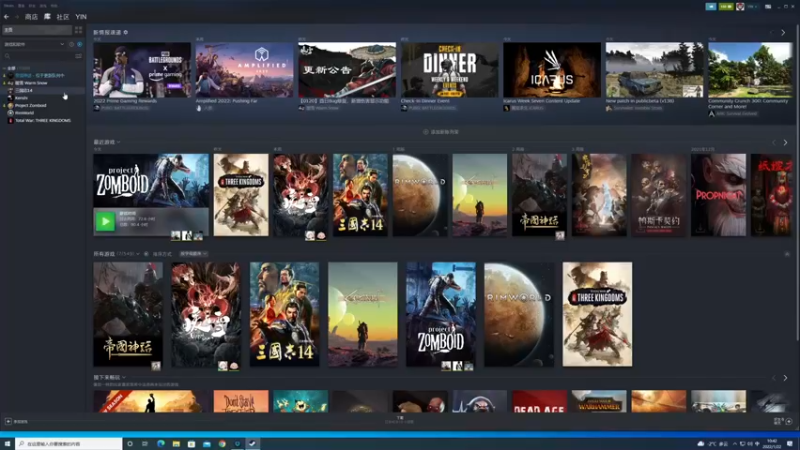Viewport: 800px width, 450px height.
Task: Select Total War: THREE KINGDOMS in list
Action: (43, 120)
